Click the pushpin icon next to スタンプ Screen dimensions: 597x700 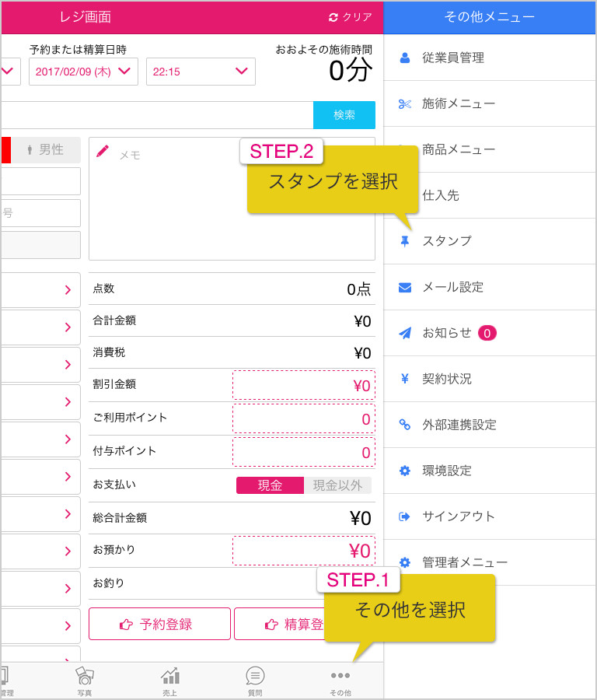tap(405, 242)
